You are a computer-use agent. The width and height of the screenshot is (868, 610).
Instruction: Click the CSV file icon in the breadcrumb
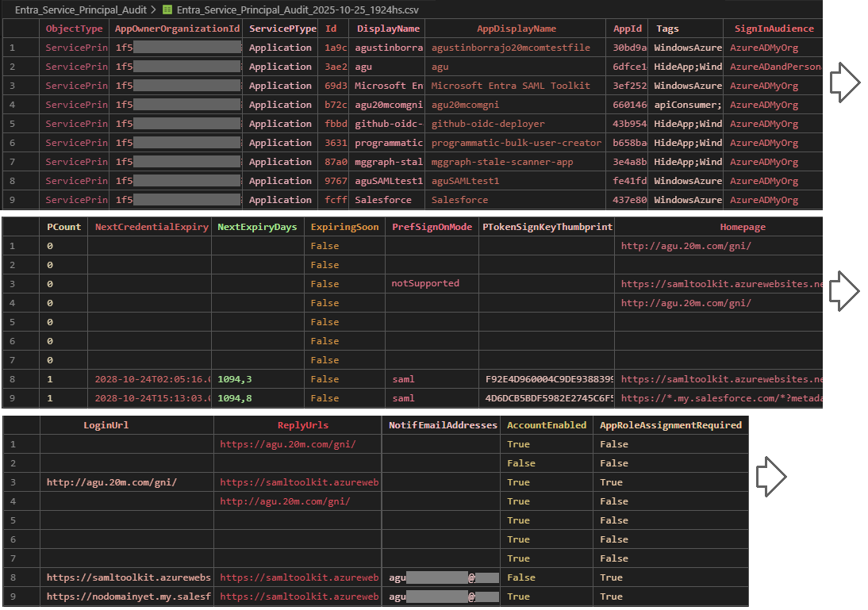point(167,10)
